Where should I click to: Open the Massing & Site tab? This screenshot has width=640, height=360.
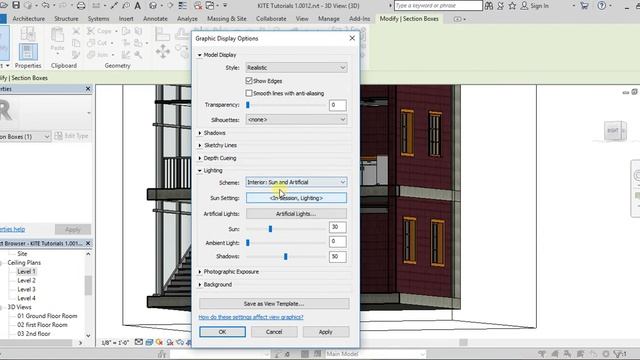click(227, 19)
